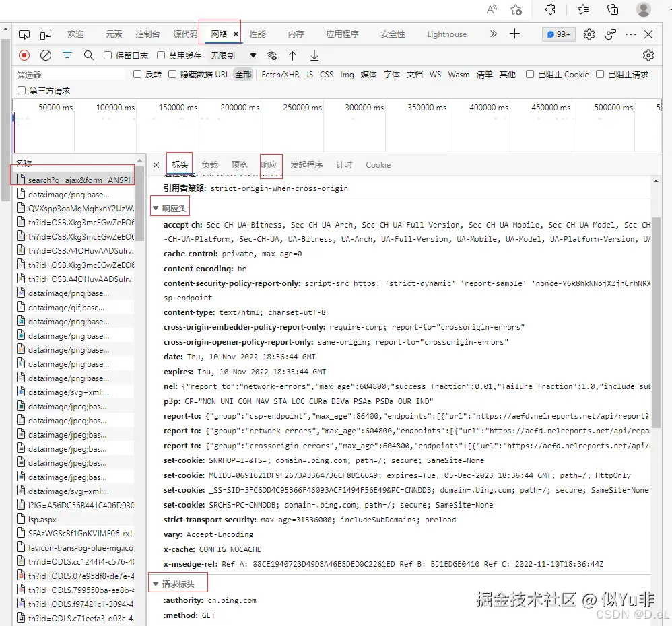
Task: Add new DevTools tab plus icon
Action: click(x=514, y=34)
